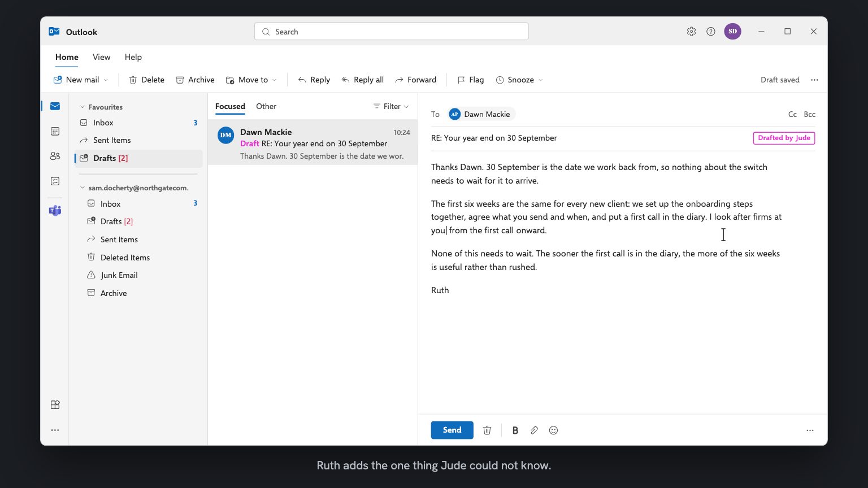Click Draft saved status text
This screenshot has height=488, width=868.
pos(780,80)
